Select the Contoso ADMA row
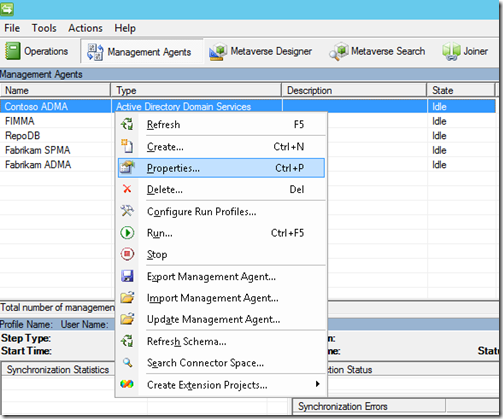The height and width of the screenshot is (419, 503). point(248,106)
